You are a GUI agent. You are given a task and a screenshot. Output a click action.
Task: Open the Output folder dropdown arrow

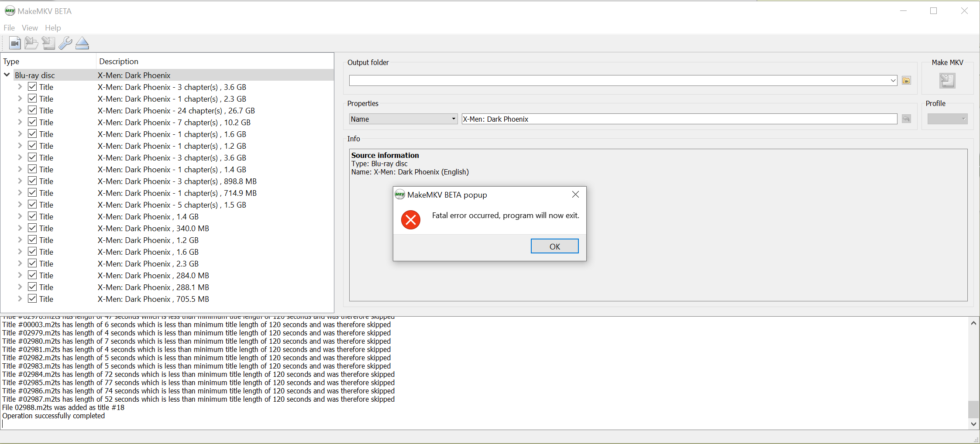tap(893, 81)
